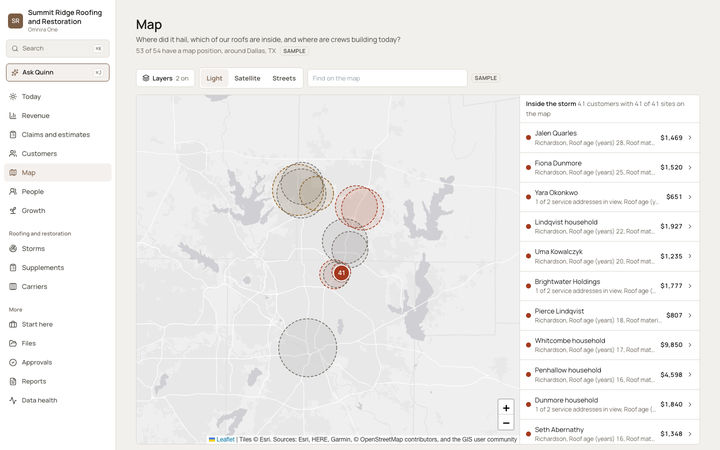Click the SAMPLE badge next to Dallas, TX
Viewport: 720px width, 450px height.
tap(294, 51)
